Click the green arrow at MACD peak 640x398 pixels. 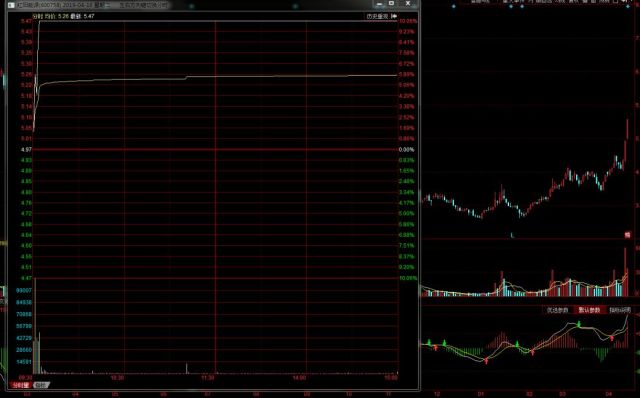579,324
